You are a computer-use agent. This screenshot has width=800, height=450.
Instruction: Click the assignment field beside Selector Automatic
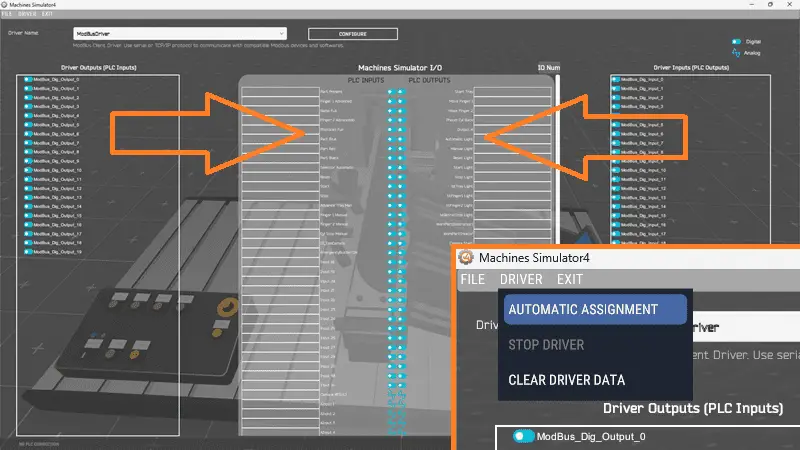(280, 167)
